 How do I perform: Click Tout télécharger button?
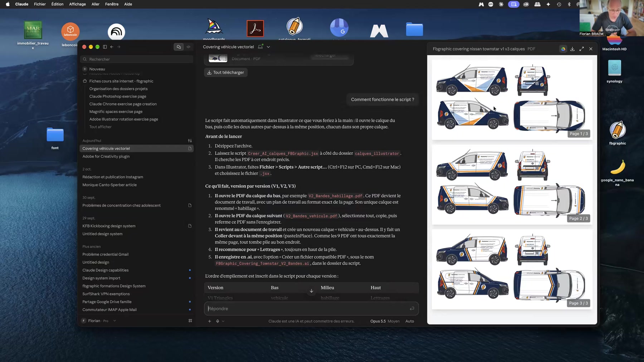click(x=226, y=73)
